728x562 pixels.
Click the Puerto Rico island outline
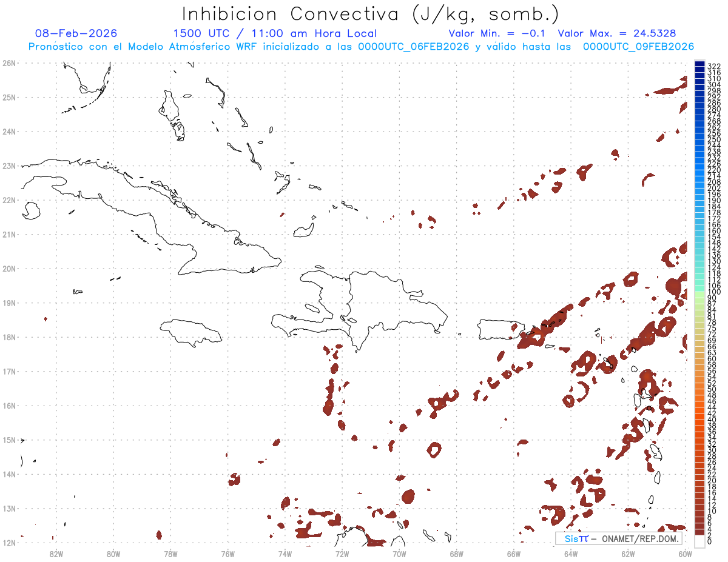(x=501, y=329)
